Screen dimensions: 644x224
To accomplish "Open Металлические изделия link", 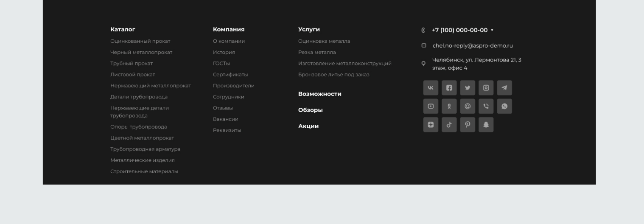I will coord(143,160).
